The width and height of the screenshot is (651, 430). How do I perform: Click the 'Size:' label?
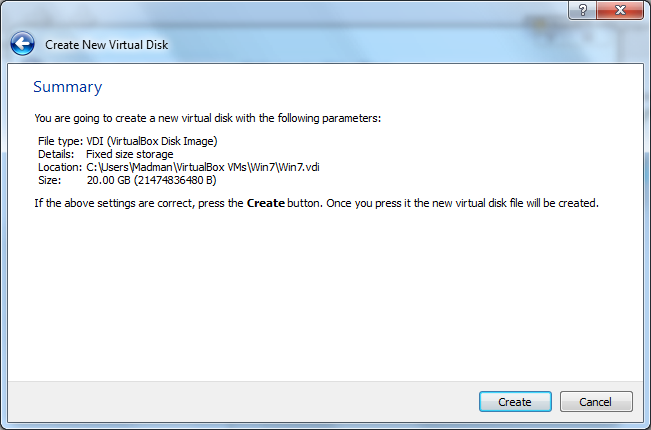pos(49,180)
